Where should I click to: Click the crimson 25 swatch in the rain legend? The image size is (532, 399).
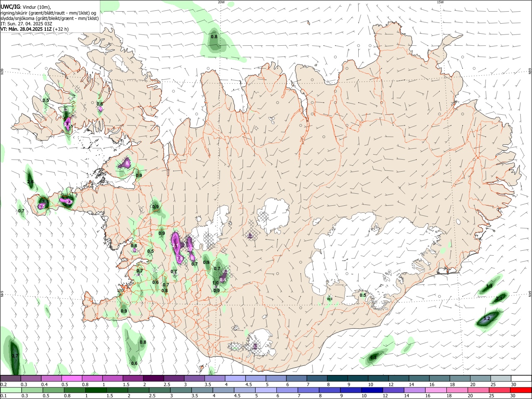499,390
